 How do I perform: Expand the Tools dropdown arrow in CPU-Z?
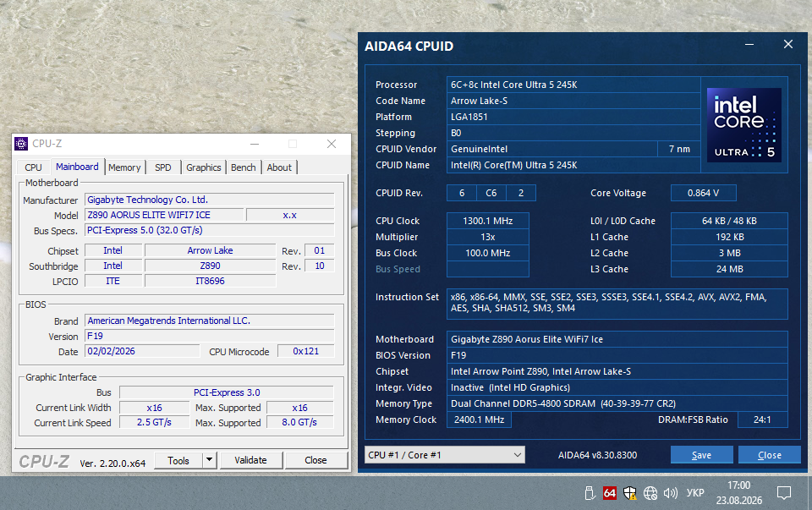(209, 460)
